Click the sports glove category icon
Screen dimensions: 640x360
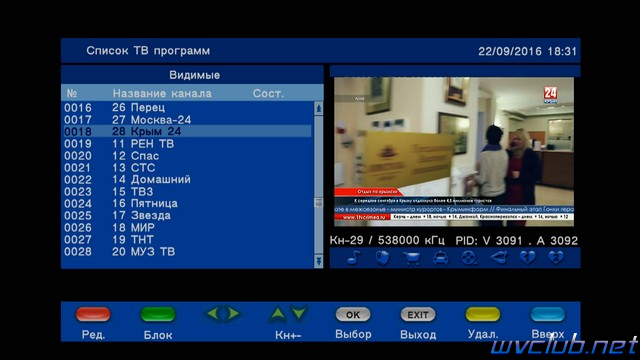tap(382, 258)
